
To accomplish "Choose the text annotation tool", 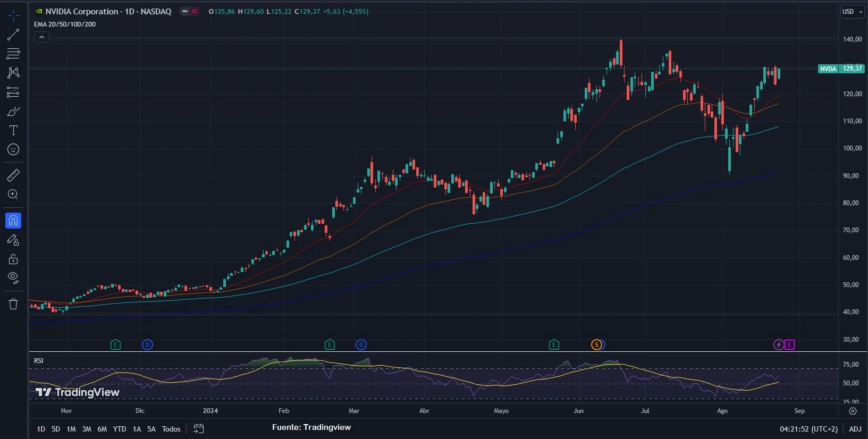I will click(x=13, y=130).
